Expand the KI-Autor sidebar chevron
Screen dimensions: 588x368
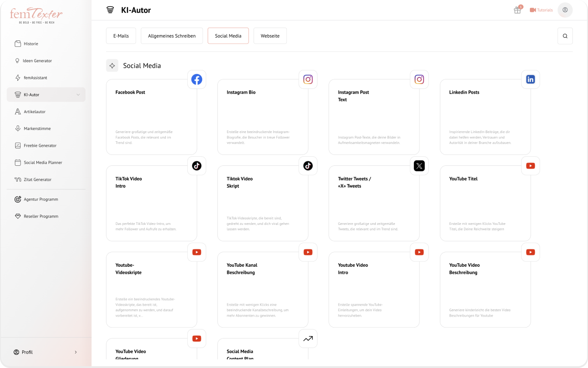(78, 95)
